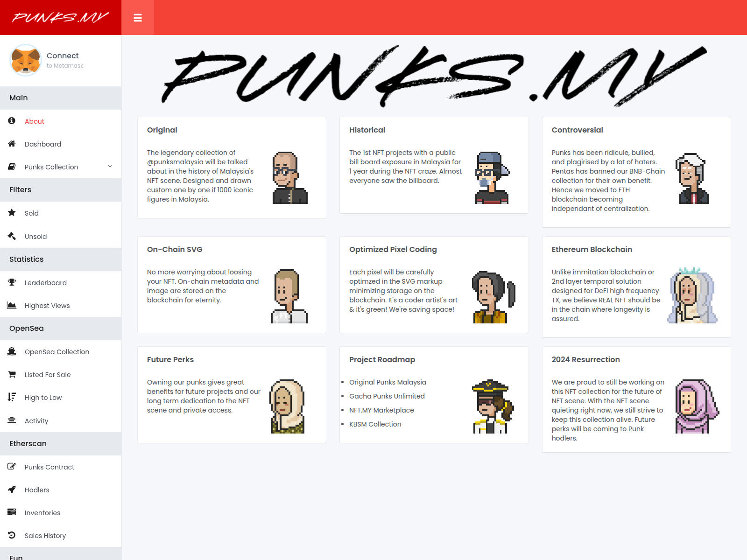Screen dimensions: 747x560
Task: Open the Punks Collection menu item
Action: 61,167
